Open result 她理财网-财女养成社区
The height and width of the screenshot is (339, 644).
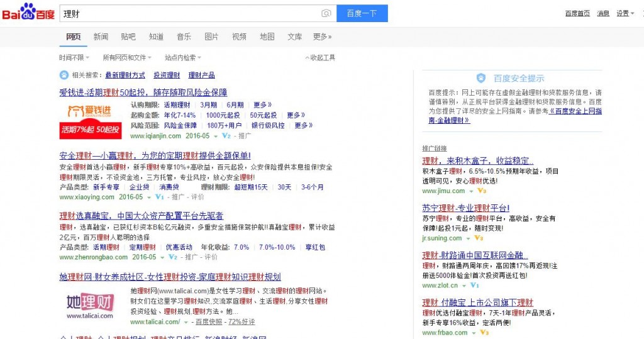coord(170,277)
